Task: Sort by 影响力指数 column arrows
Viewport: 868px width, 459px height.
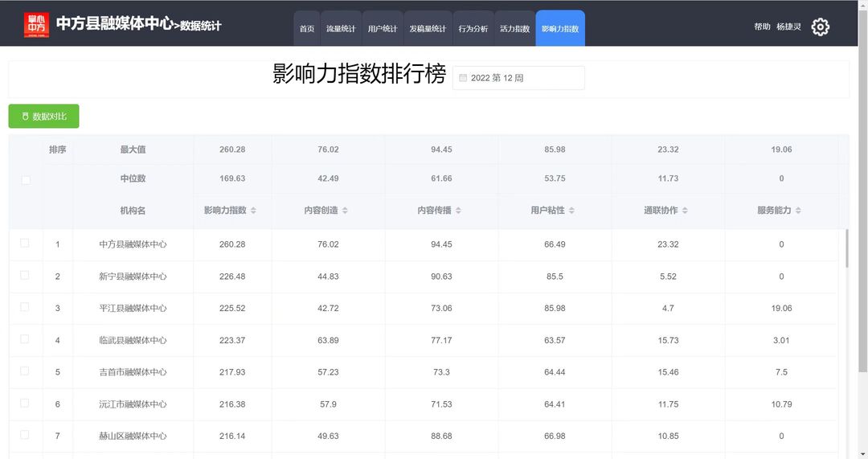Action: coord(253,211)
